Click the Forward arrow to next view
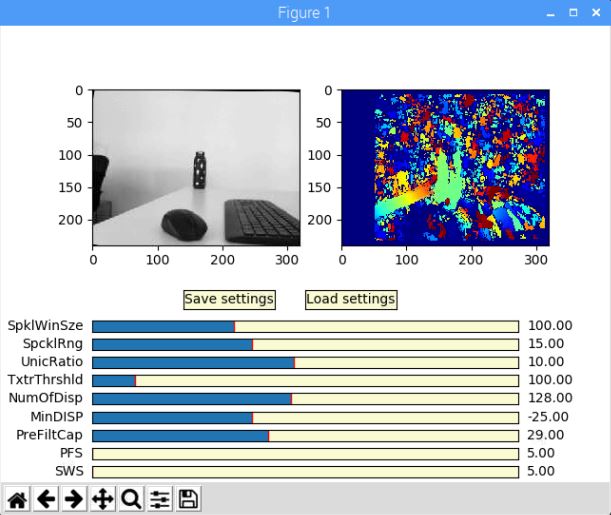The image size is (611, 515). click(73, 499)
